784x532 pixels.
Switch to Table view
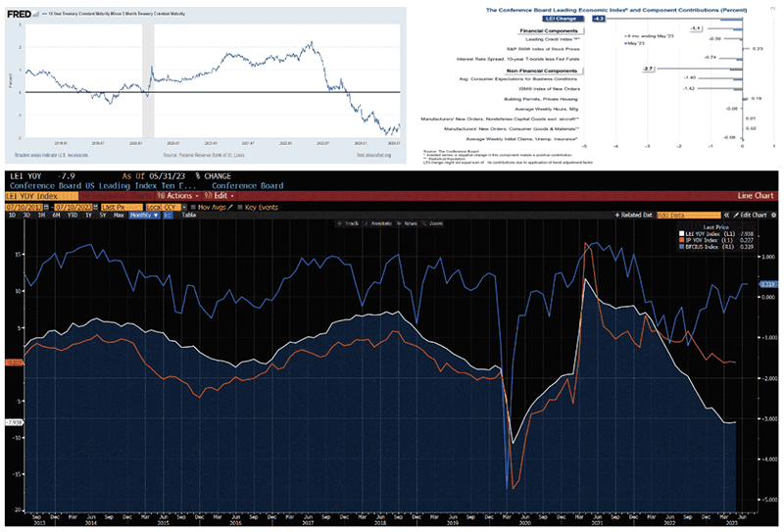[x=188, y=215]
